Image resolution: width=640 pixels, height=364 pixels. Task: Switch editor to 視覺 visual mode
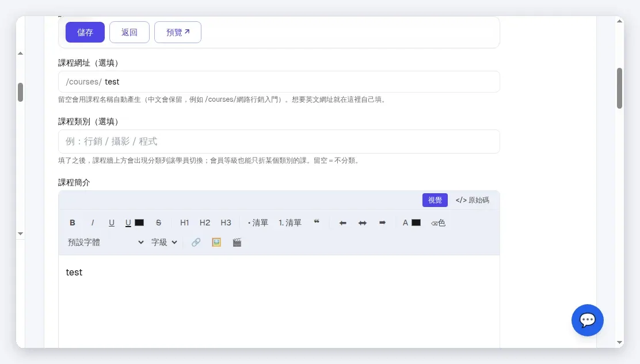point(435,200)
